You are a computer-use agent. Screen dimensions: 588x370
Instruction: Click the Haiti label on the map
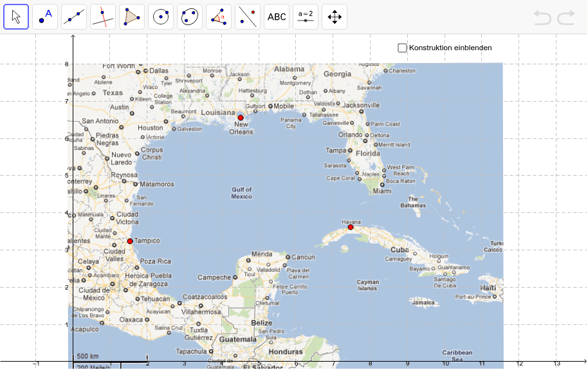488,288
